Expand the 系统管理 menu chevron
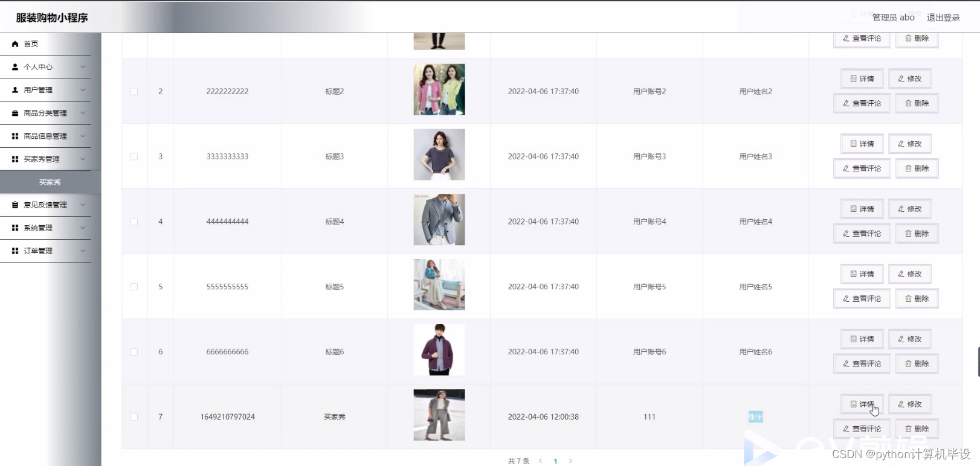Viewport: 980px width, 466px height. 83,228
